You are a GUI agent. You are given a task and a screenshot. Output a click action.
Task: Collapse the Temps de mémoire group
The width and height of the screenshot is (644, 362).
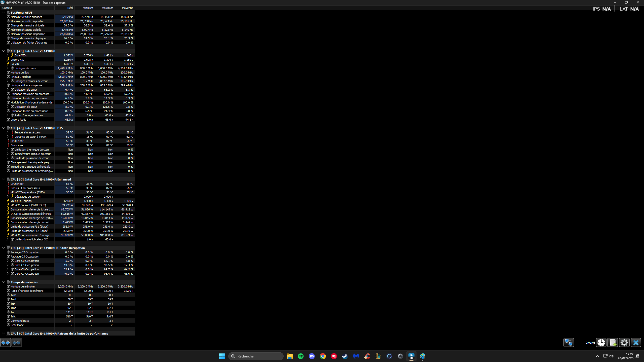pyautogui.click(x=4, y=282)
